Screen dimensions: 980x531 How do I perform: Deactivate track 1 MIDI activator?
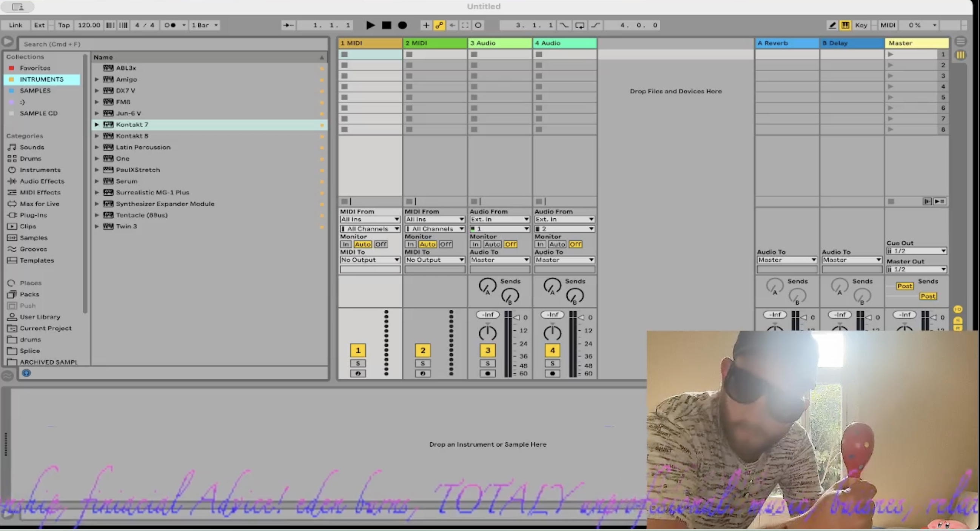[x=357, y=350]
